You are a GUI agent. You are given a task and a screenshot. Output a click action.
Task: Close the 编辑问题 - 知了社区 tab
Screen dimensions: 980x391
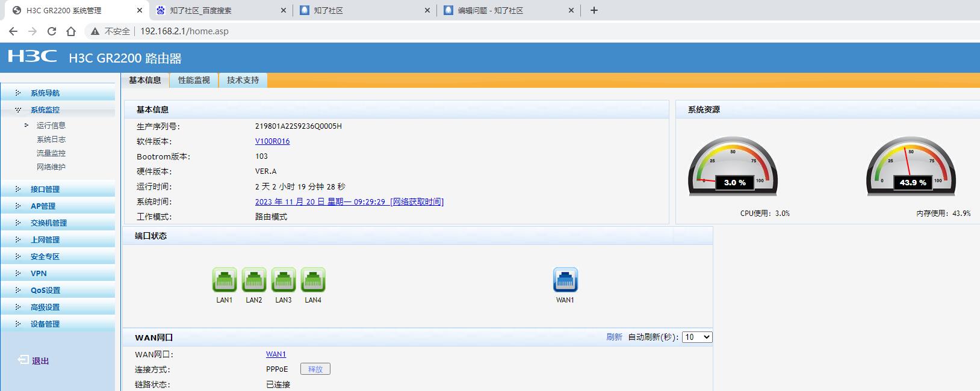(571, 10)
